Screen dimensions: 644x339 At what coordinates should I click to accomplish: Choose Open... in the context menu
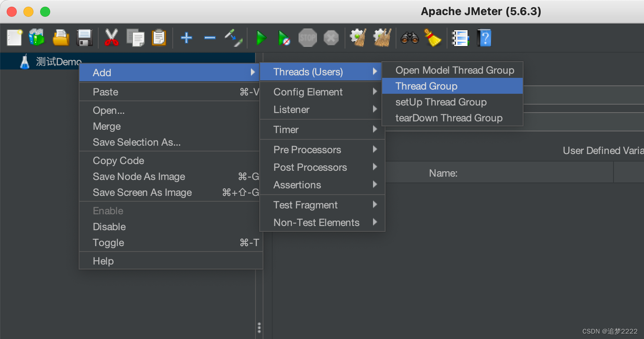click(169, 110)
